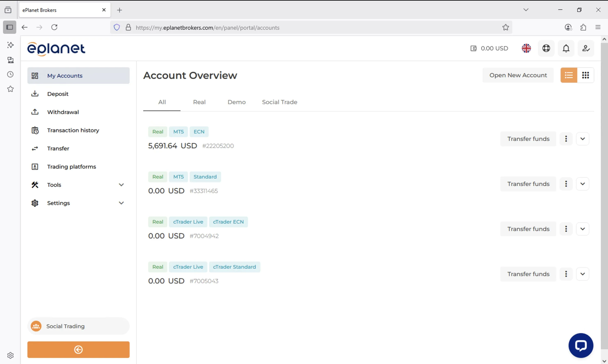The image size is (608, 364).
Task: Expand details for account #33311465
Action: tap(582, 184)
